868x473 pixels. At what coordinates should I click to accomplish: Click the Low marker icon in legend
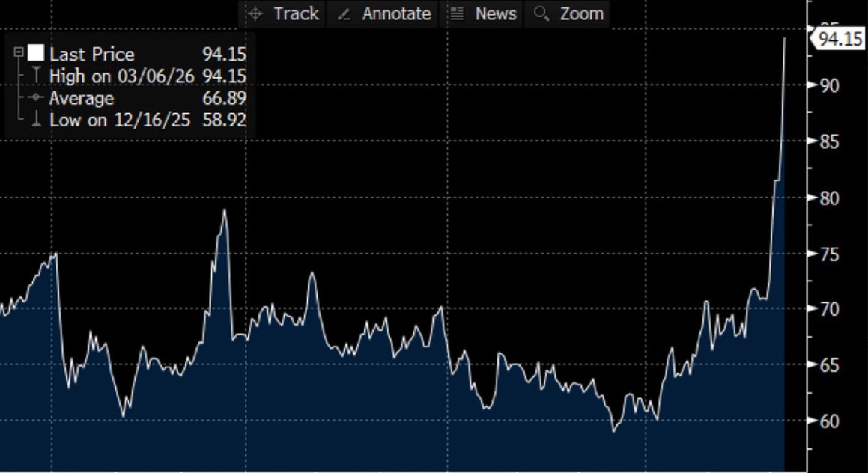[34, 120]
